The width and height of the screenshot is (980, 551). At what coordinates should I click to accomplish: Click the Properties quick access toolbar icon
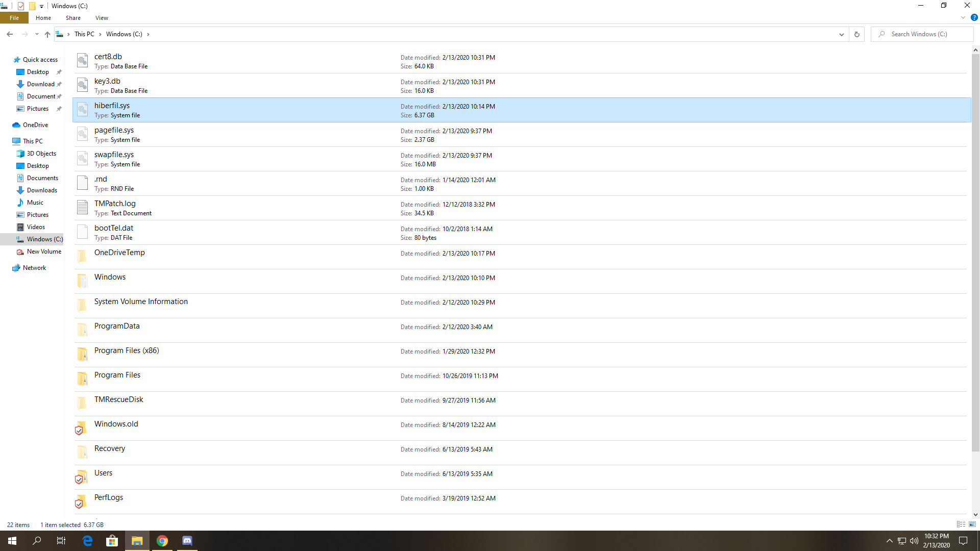(x=21, y=6)
